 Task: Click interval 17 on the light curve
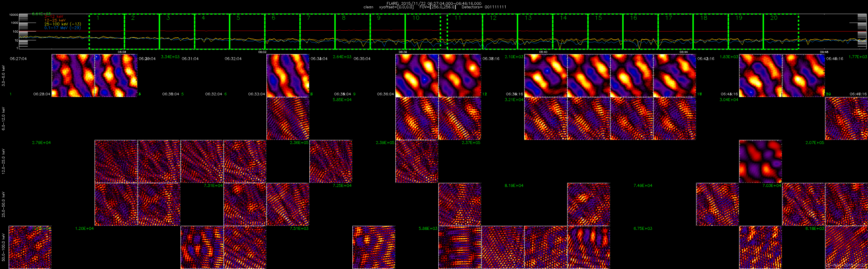tap(675, 32)
